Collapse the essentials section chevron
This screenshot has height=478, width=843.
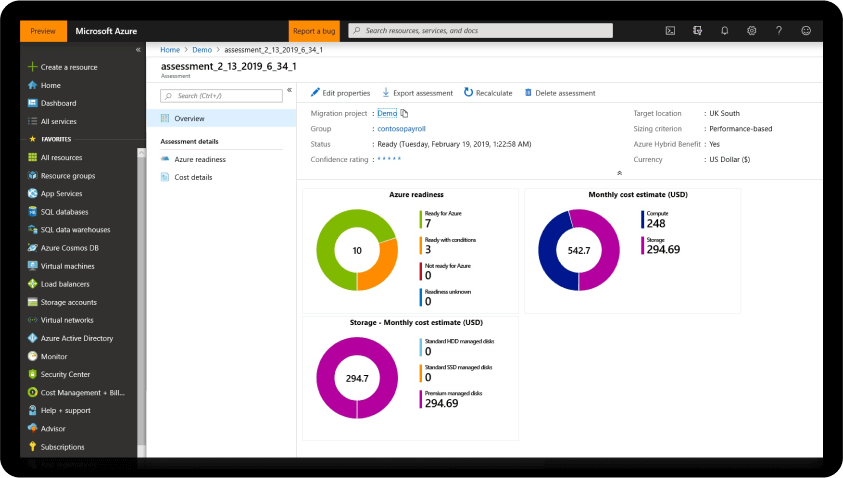(x=619, y=173)
